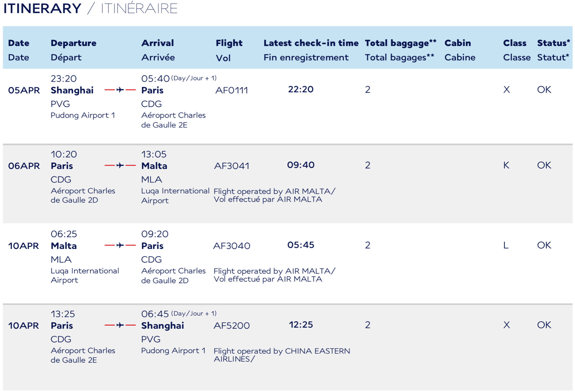
Task: Click the plane icon on the Paris to Malta row
Action: 120,165
